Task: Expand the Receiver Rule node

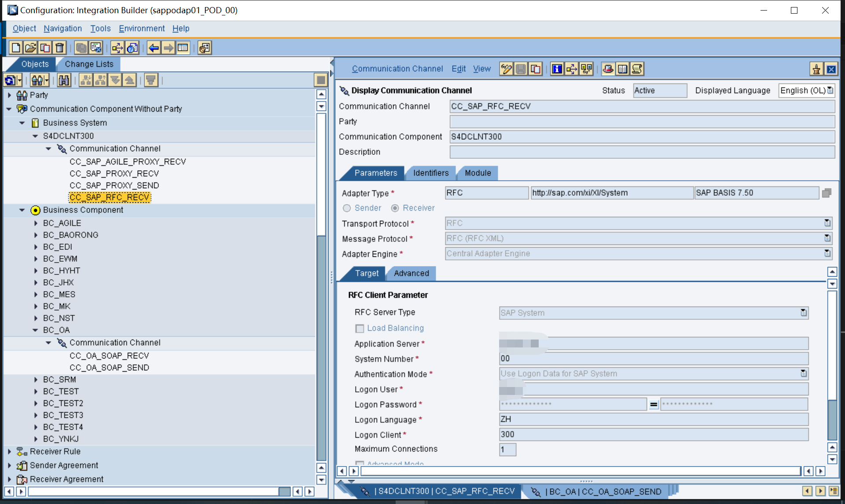Action: click(x=9, y=451)
